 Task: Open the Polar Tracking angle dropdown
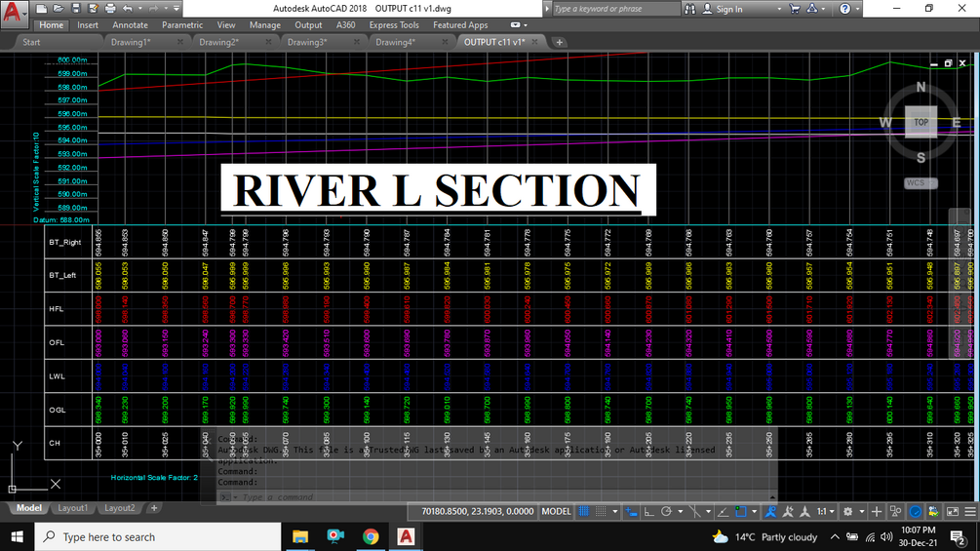pyautogui.click(x=680, y=512)
